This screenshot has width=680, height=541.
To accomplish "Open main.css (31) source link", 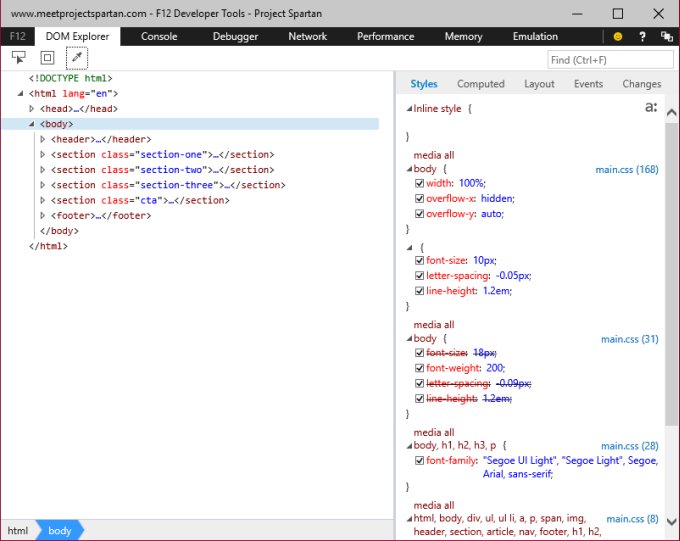I will (x=630, y=339).
